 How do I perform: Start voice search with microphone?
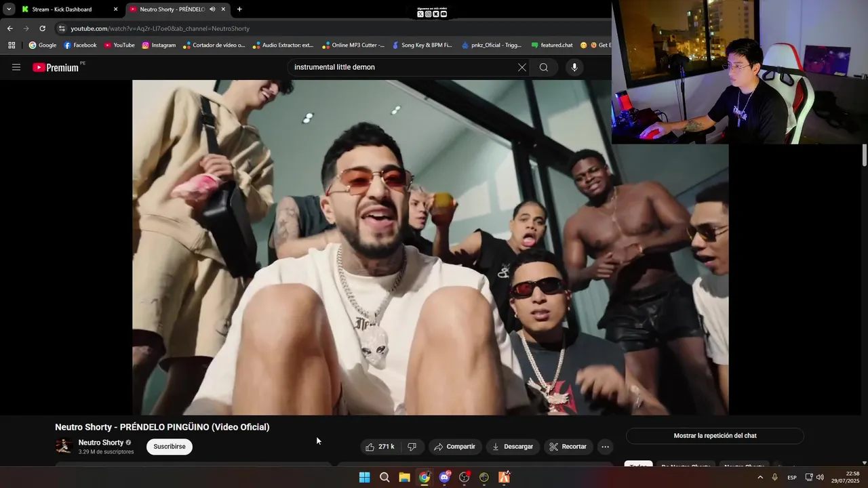(x=574, y=67)
